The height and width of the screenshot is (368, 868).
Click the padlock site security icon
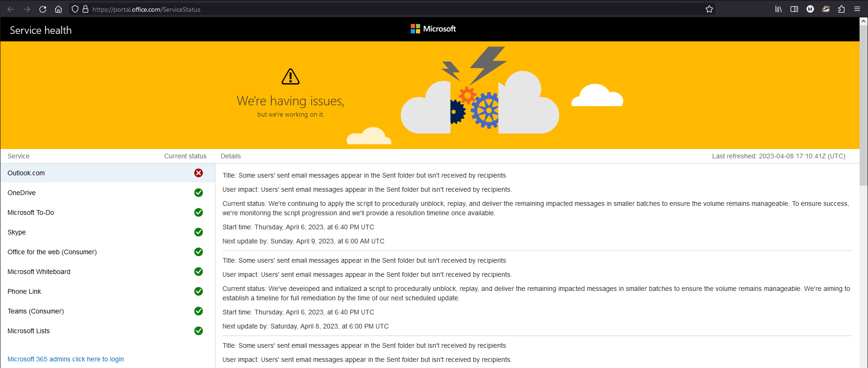[x=85, y=9]
